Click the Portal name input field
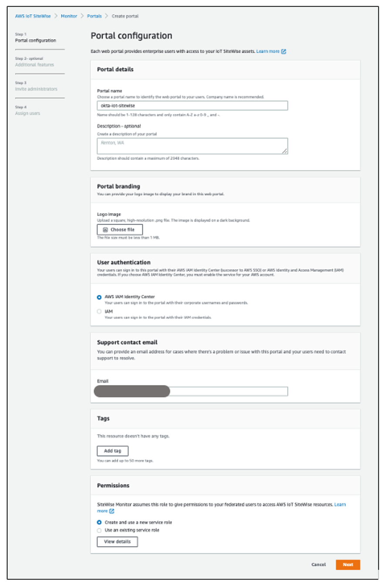Screen dimensions: 388x588 pos(192,105)
